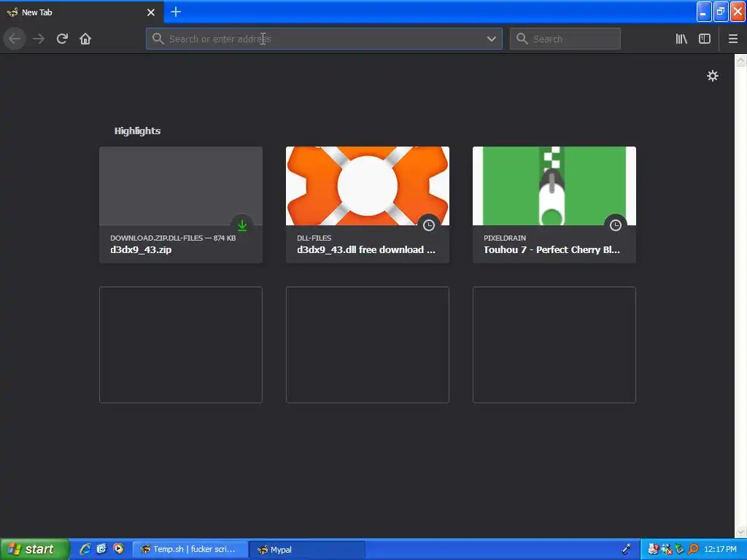Click the d3dx9_43.zip title text
The image size is (747, 560).
[x=141, y=249]
